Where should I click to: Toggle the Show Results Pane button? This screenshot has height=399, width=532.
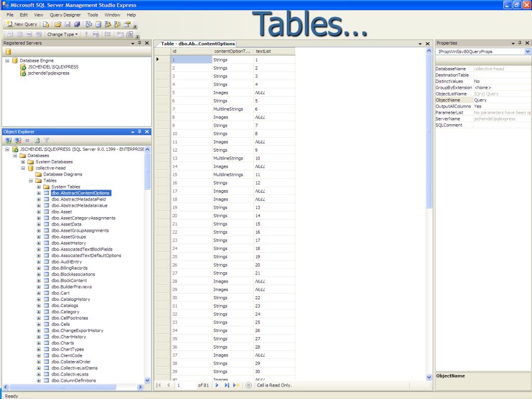[38, 34]
